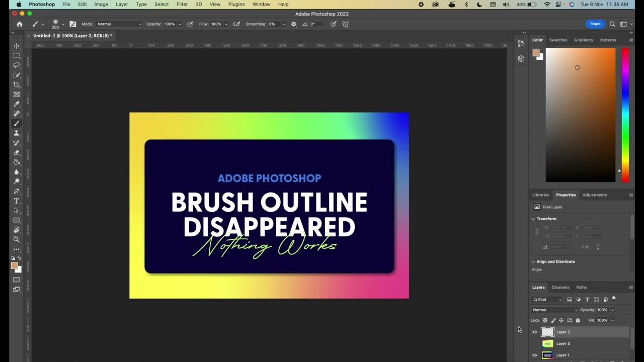The width and height of the screenshot is (644, 362).
Task: Go to the Home screen icon
Action: [x=19, y=24]
